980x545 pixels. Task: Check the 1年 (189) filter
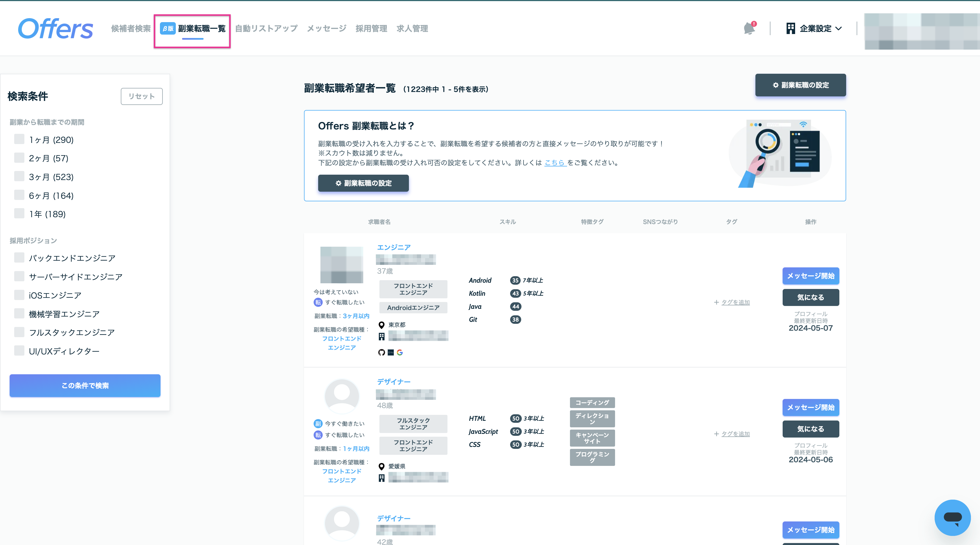click(19, 214)
